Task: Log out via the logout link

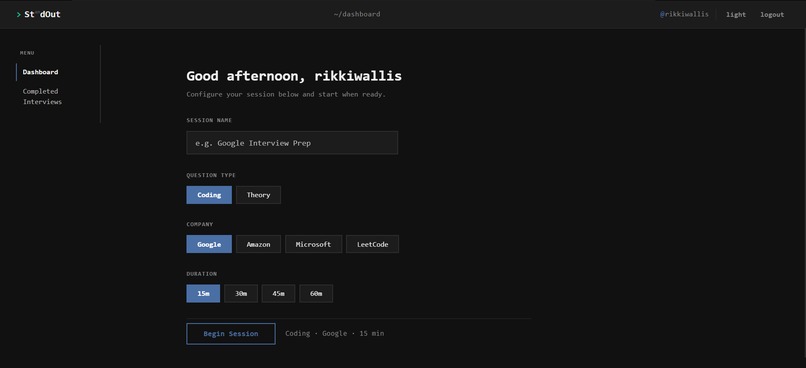Action: coord(772,14)
